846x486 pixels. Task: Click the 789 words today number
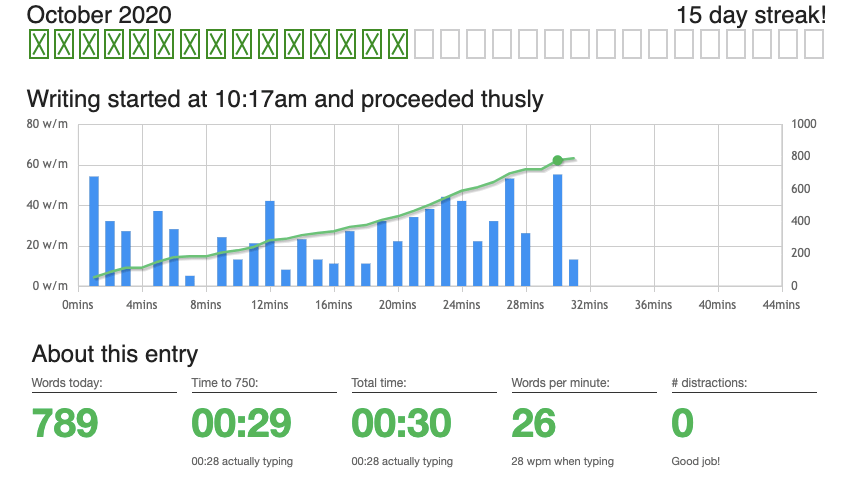pyautogui.click(x=65, y=423)
